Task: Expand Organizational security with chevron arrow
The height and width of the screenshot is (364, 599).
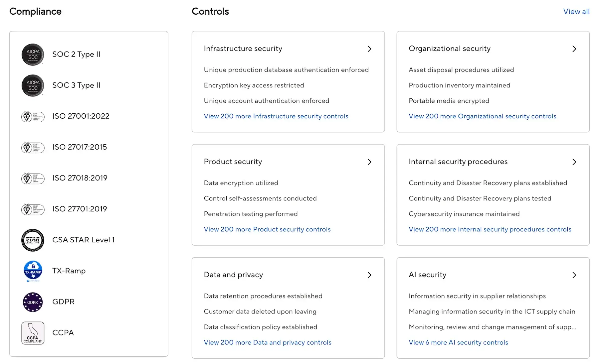Action: pyautogui.click(x=574, y=49)
